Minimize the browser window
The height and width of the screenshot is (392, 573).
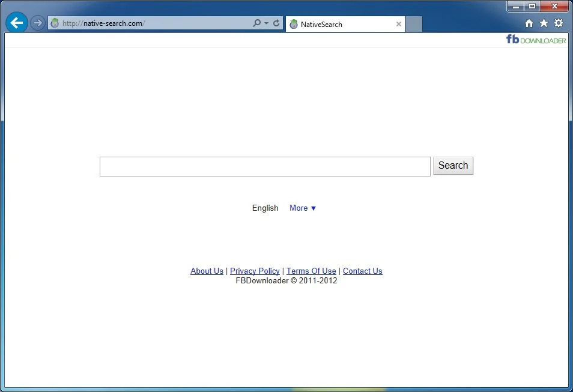click(515, 6)
